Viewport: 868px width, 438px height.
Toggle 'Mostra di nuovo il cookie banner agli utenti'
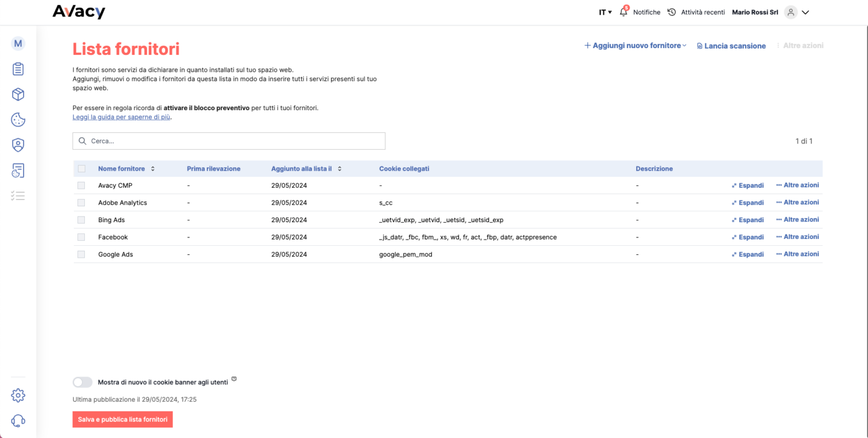pyautogui.click(x=82, y=382)
